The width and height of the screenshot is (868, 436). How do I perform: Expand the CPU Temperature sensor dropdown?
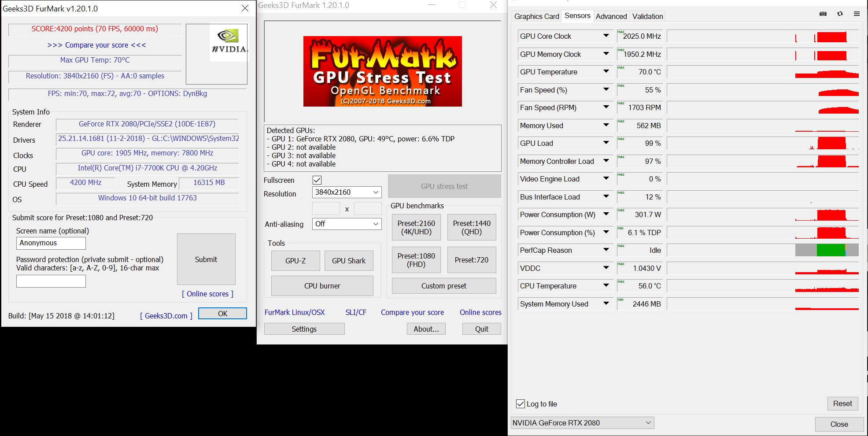606,285
